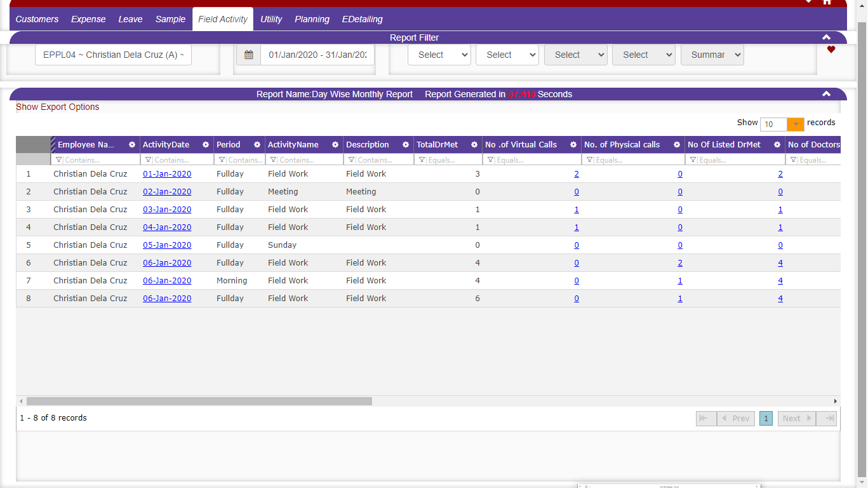This screenshot has height=493, width=868.
Task: Open settings gear for Employee Name column
Action: 132,145
